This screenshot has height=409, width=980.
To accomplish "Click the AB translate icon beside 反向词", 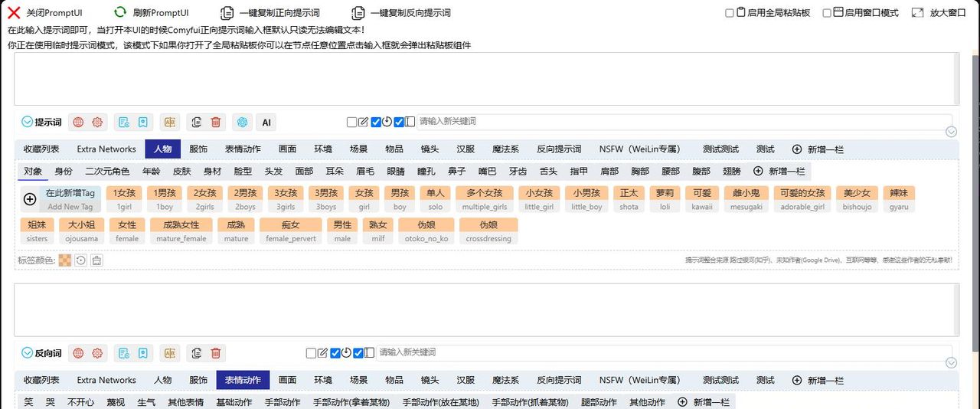I will click(x=170, y=353).
